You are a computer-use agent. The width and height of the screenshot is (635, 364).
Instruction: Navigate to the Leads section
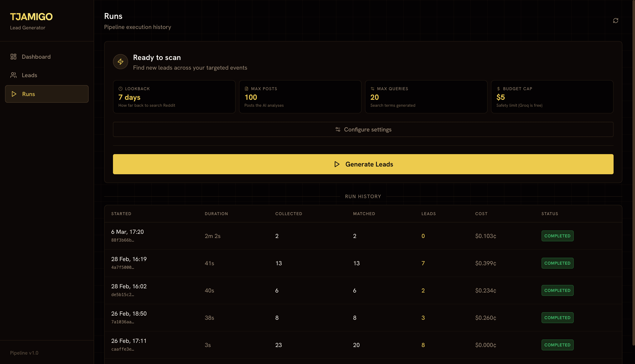(x=29, y=75)
